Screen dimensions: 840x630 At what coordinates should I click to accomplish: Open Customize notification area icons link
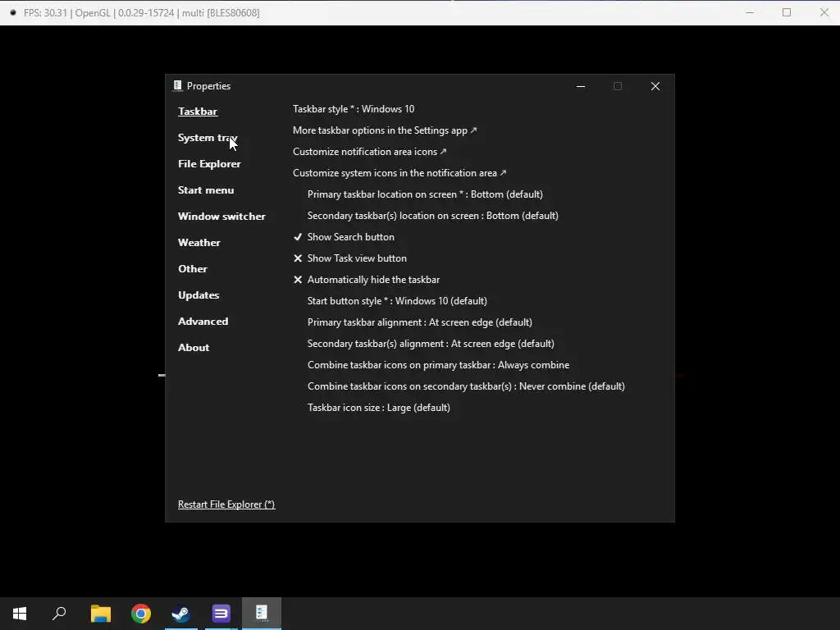370,152
